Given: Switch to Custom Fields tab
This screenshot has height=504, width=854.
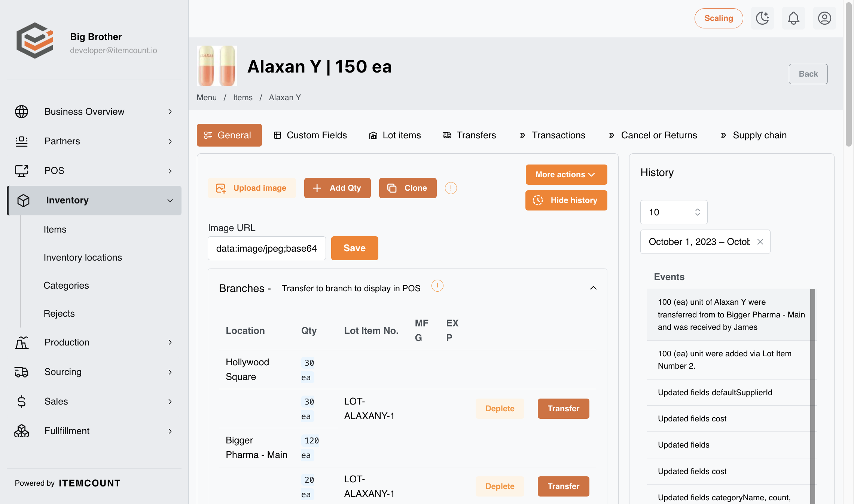Looking at the screenshot, I should point(310,135).
